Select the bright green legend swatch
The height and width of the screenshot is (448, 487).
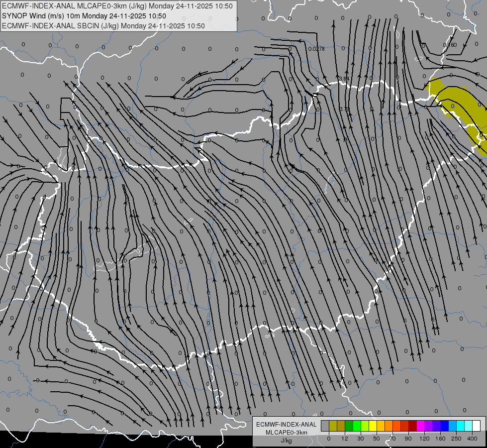pyautogui.click(x=357, y=426)
